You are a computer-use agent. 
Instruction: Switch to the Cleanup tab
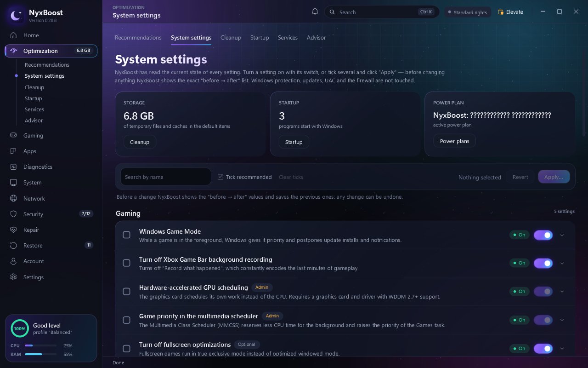[x=231, y=38]
